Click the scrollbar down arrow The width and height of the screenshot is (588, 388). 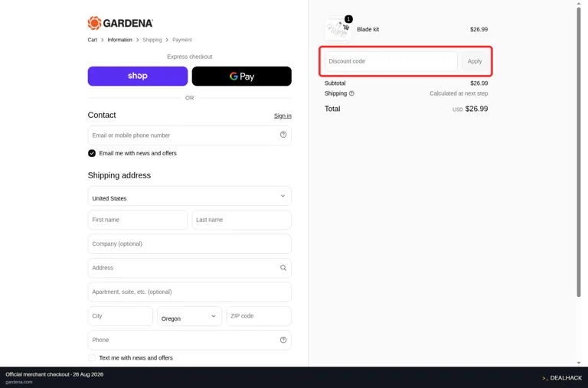click(x=579, y=363)
